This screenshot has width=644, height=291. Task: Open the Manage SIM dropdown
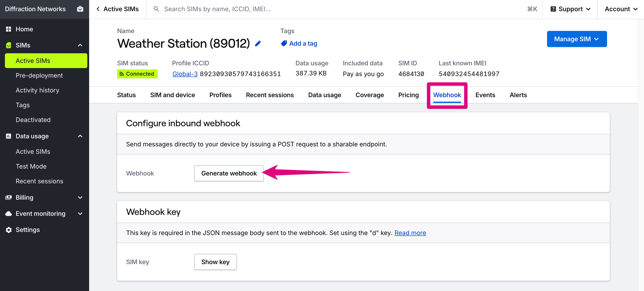(x=577, y=39)
